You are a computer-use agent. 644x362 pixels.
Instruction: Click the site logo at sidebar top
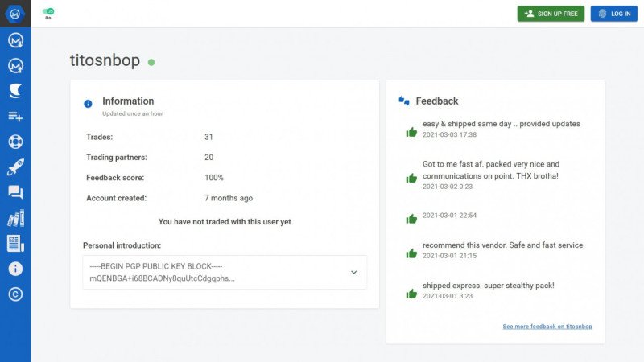(14, 14)
